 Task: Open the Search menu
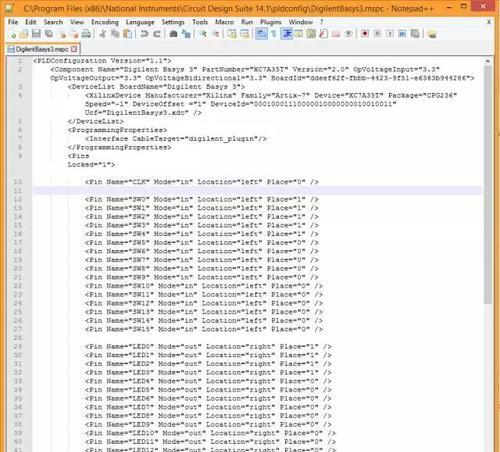(x=53, y=22)
